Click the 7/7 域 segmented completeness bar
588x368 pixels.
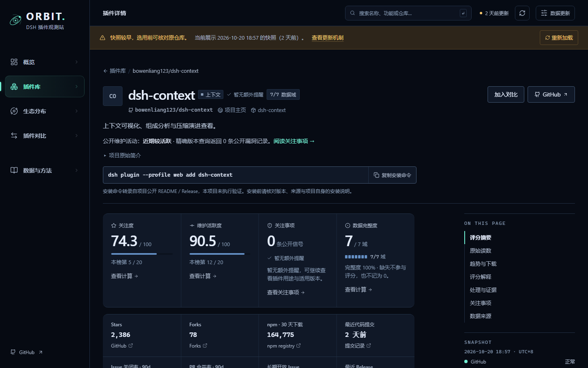(356, 257)
